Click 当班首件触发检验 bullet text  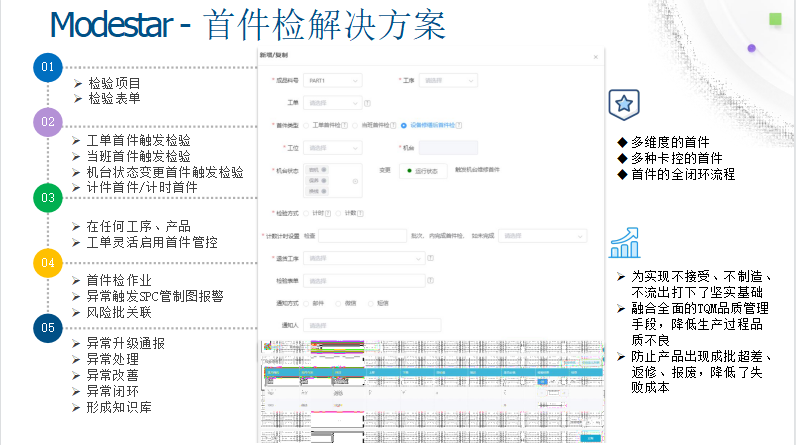pyautogui.click(x=139, y=156)
